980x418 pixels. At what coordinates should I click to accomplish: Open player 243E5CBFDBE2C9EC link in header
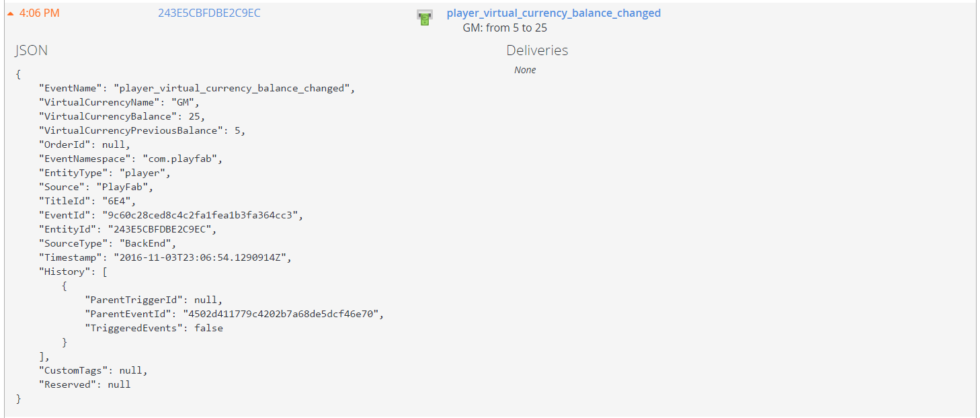click(209, 13)
